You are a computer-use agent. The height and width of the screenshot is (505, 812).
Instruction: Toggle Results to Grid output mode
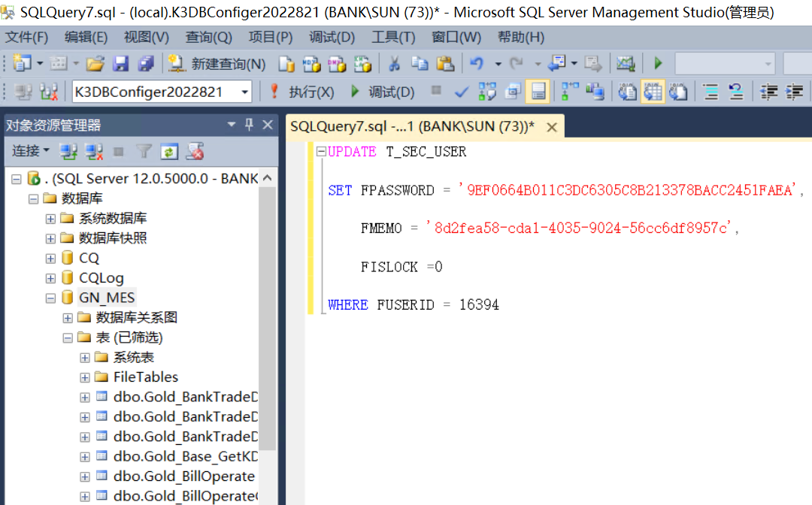653,92
